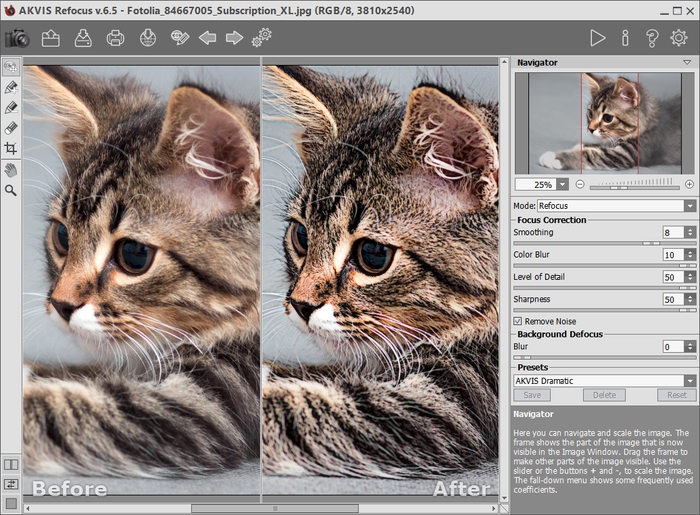Screen dimensions: 700x515
Task: Open the Help question mark icon
Action: 652,38
